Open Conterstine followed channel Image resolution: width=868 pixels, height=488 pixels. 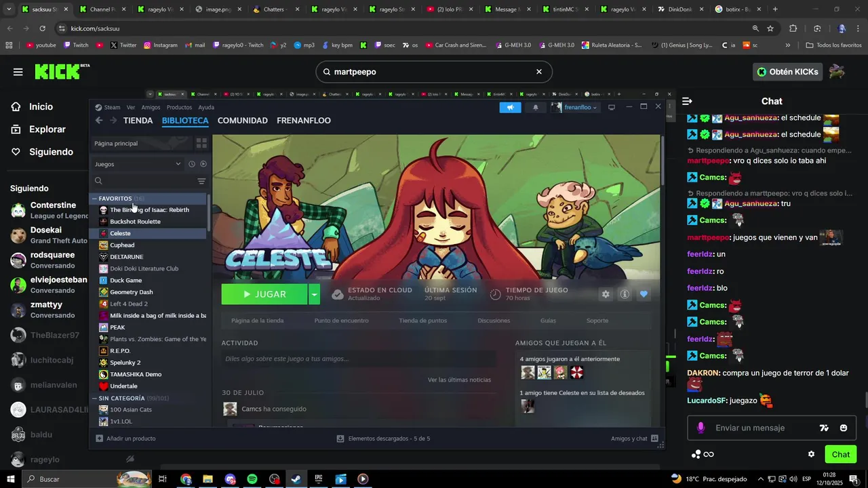click(x=49, y=210)
